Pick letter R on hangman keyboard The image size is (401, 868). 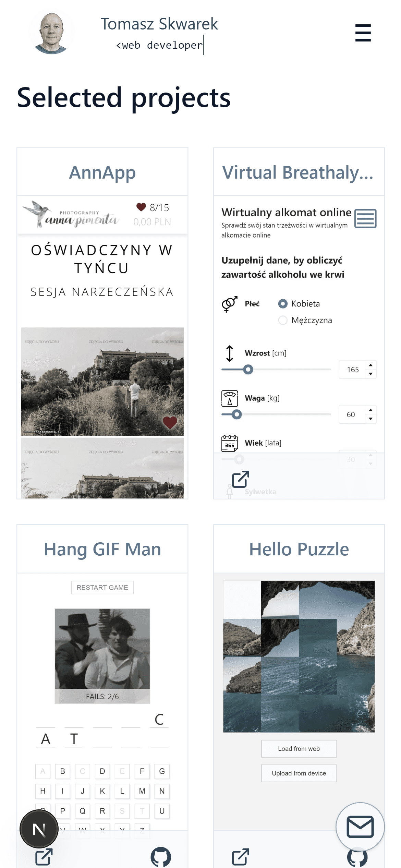tap(102, 811)
